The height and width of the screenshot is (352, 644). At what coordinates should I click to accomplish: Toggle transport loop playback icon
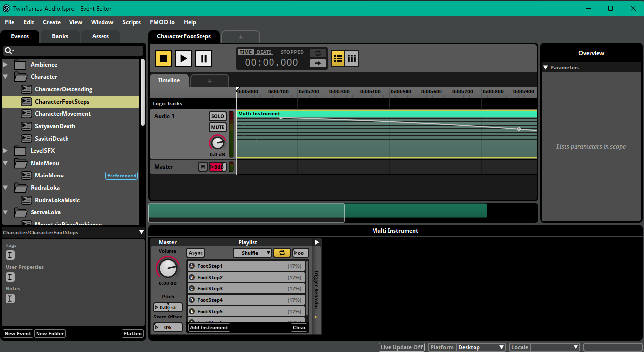pyautogui.click(x=318, y=53)
